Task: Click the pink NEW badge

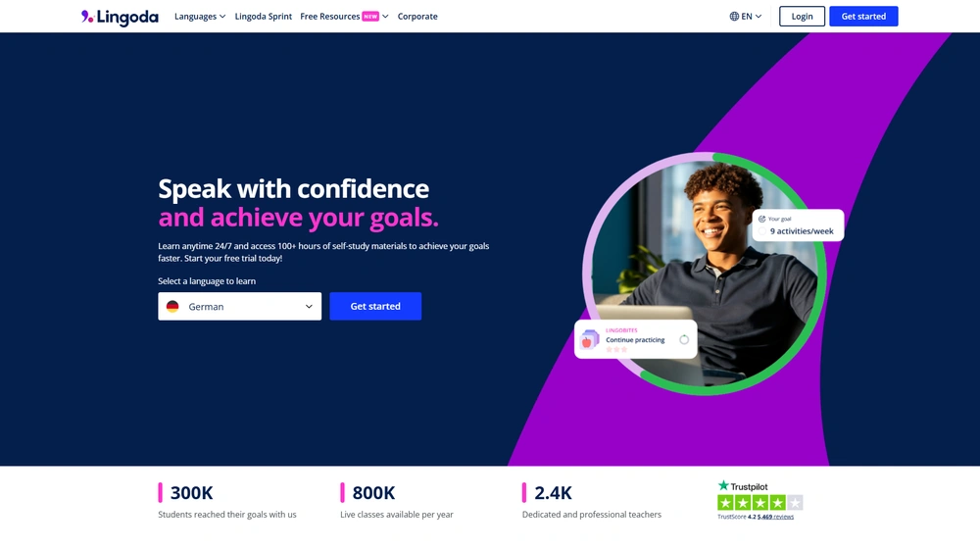Action: tap(370, 17)
